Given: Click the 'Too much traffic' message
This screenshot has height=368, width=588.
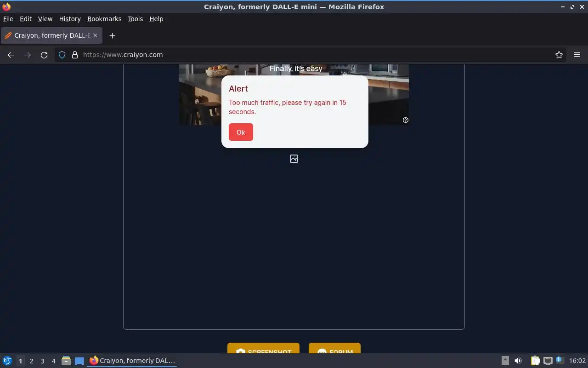Looking at the screenshot, I should click(x=288, y=107).
